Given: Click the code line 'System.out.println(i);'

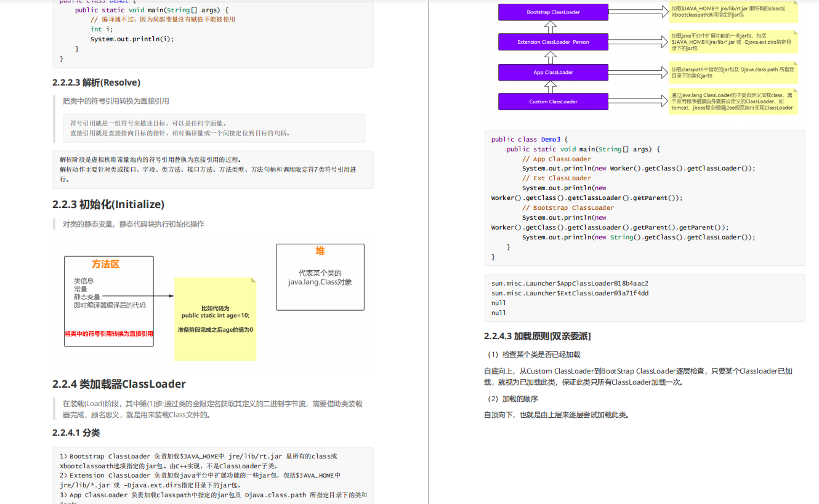Looking at the screenshot, I should pos(132,39).
